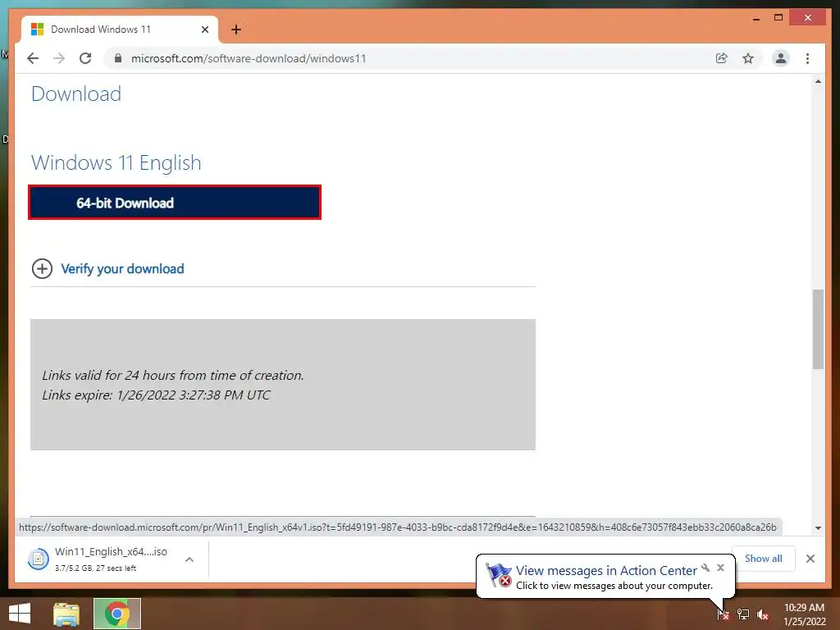Open the taskbar clock showing 10:29 AM
The width and height of the screenshot is (840, 630).
[x=804, y=614]
